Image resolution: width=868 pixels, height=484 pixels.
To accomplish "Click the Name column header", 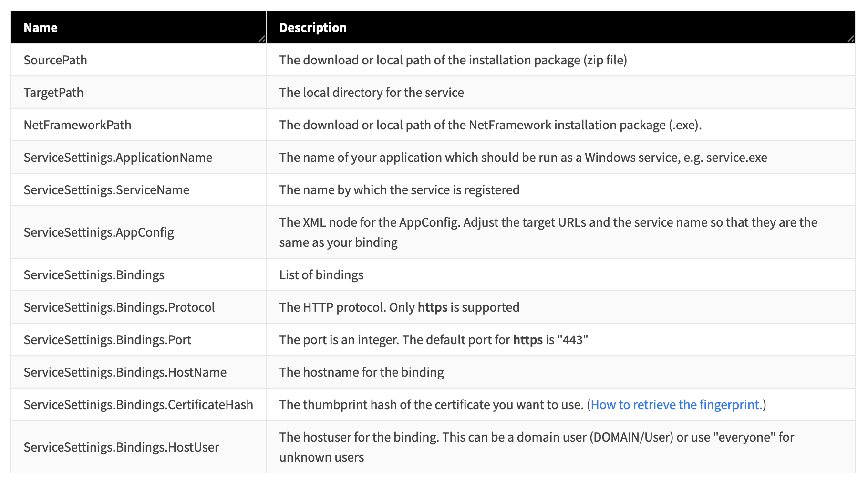I will pos(41,28).
